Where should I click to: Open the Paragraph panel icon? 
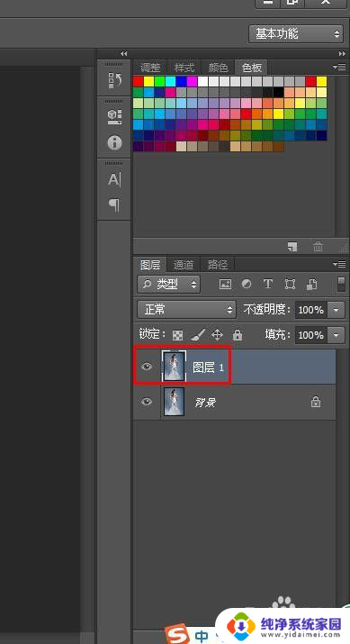114,204
